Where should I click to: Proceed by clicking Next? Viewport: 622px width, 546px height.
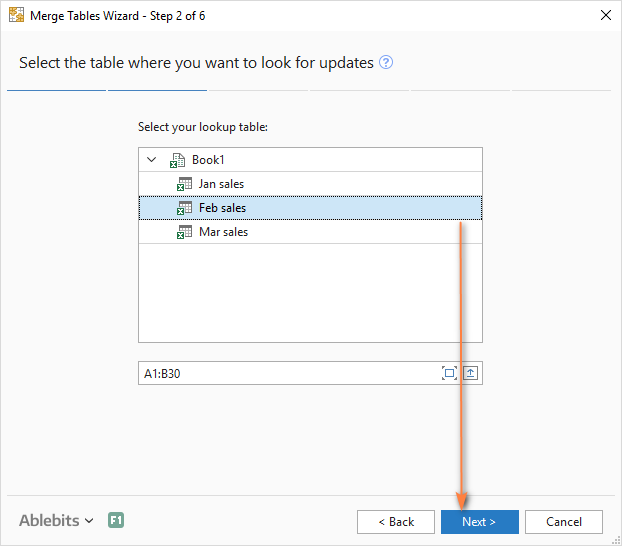coord(479,522)
